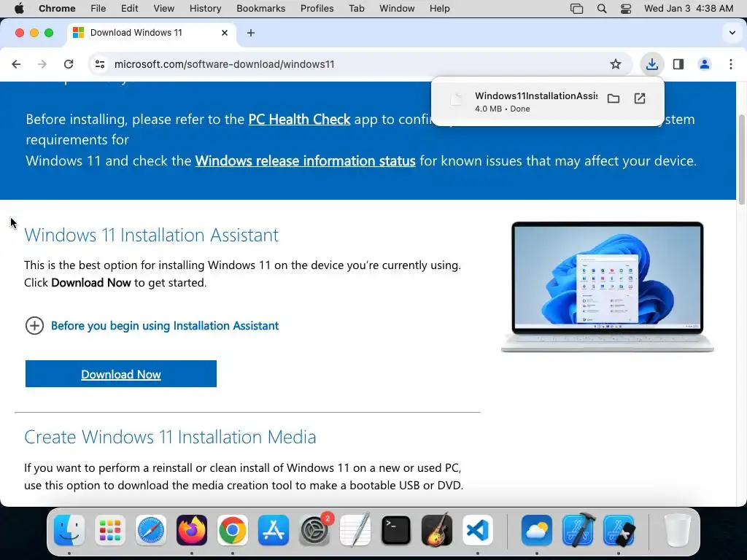The height and width of the screenshot is (560, 747).
Task: Open Trash from the dock
Action: coord(677,530)
